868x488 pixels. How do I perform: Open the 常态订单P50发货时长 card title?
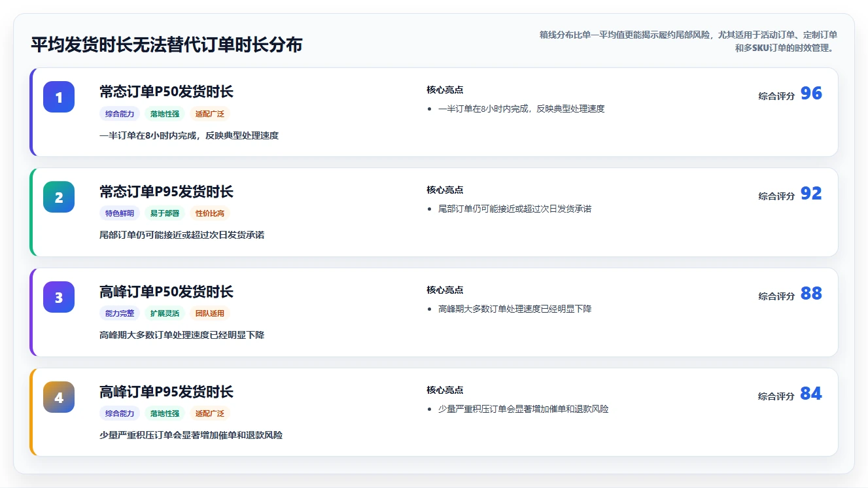[166, 92]
